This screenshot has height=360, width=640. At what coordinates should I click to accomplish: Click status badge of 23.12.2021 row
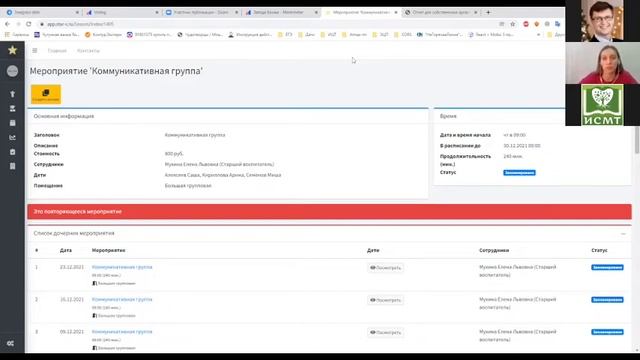tap(607, 267)
